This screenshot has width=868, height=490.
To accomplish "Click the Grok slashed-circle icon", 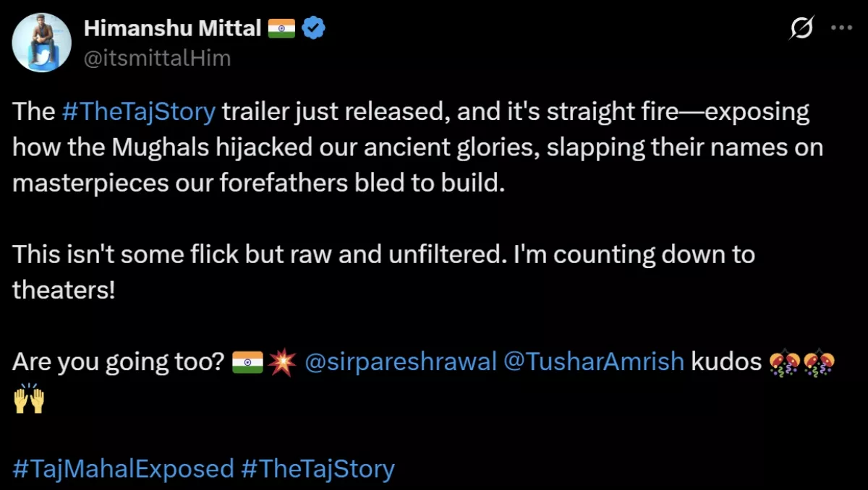I will pos(801,29).
